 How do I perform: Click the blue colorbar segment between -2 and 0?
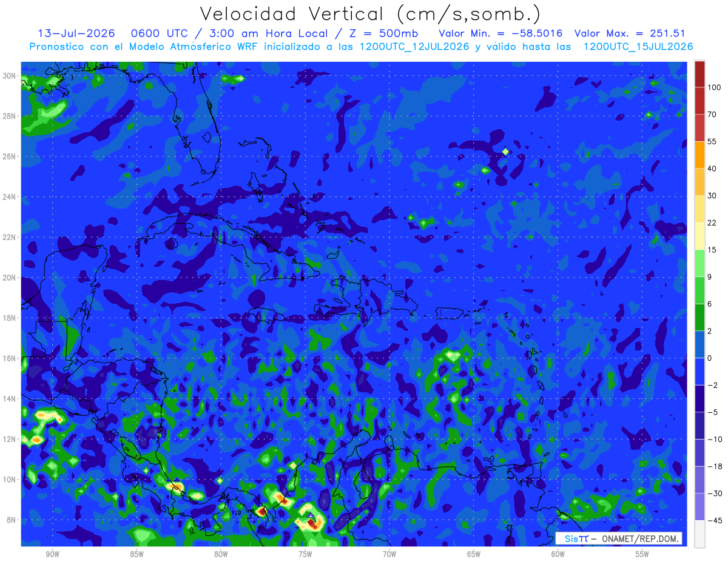tap(699, 371)
